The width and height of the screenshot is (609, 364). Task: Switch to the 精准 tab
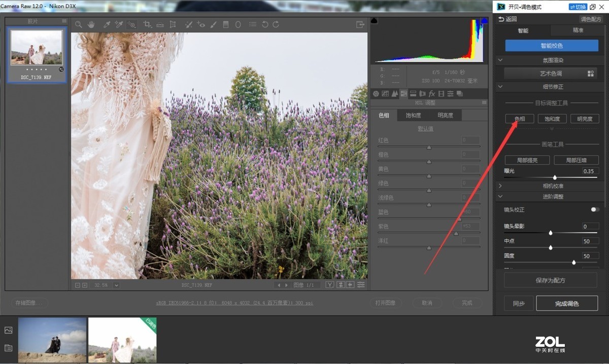[578, 30]
